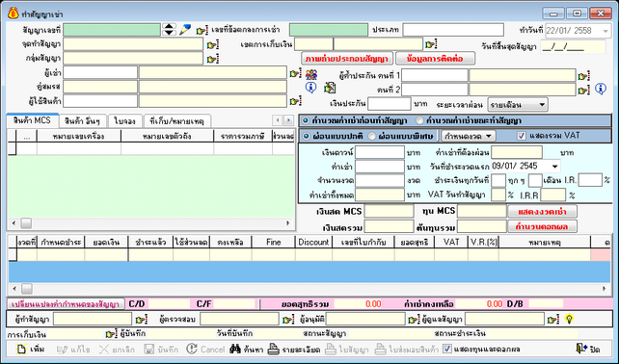The height and width of the screenshot is (364, 619).
Task: Click the pen icon beside contract number field
Action: 185,30
